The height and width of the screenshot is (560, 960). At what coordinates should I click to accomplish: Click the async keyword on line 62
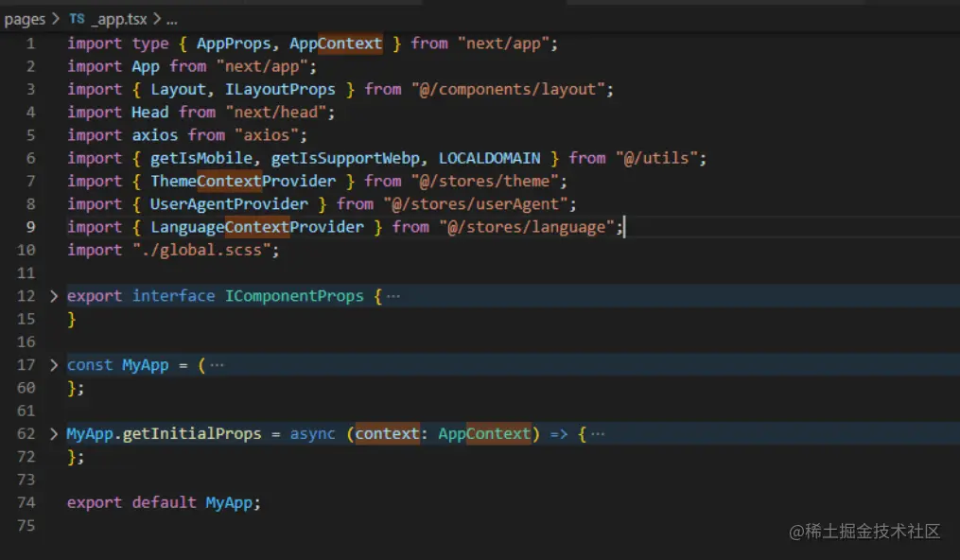(x=312, y=434)
